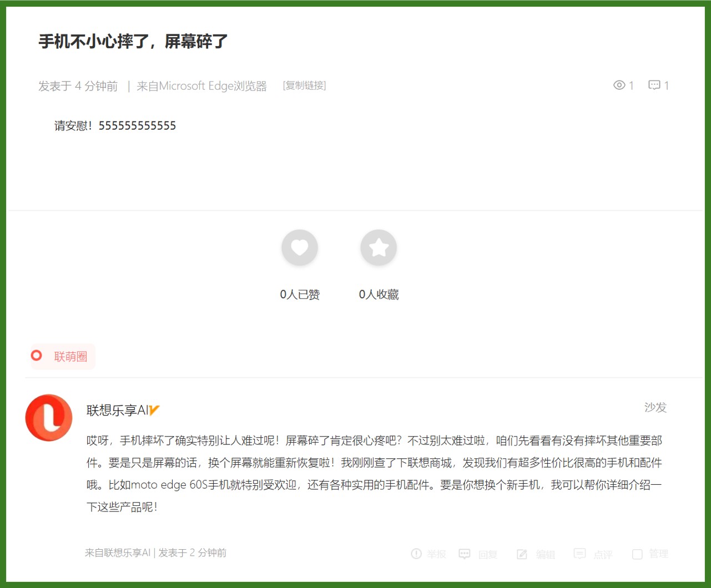Click the 来自Microsoft Edge浏览器 source label
The height and width of the screenshot is (588, 711).
tap(201, 86)
